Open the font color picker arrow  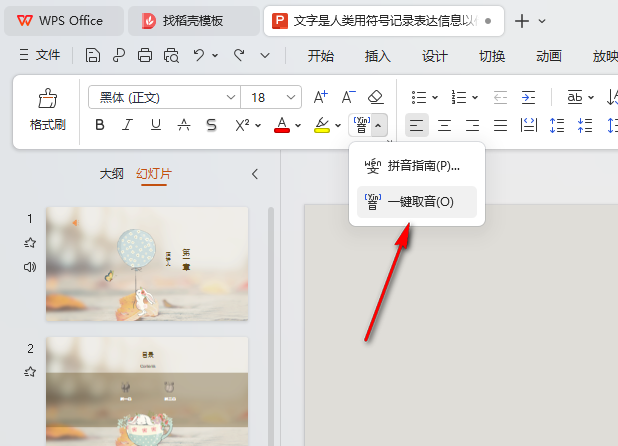[298, 126]
